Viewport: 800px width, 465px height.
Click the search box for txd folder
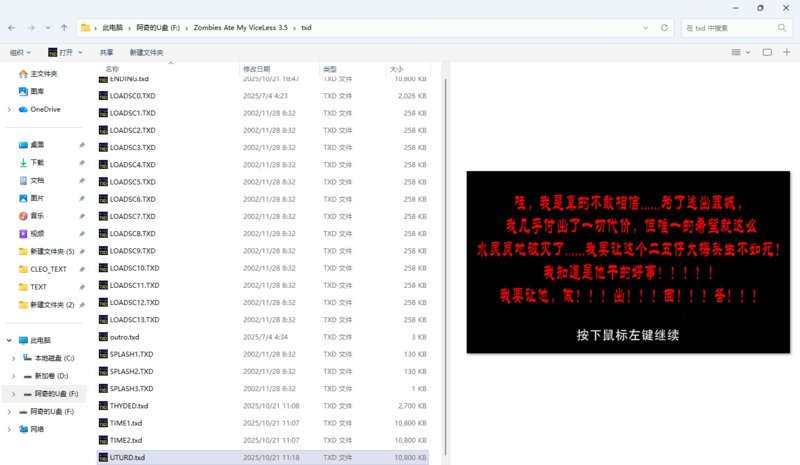pyautogui.click(x=738, y=28)
